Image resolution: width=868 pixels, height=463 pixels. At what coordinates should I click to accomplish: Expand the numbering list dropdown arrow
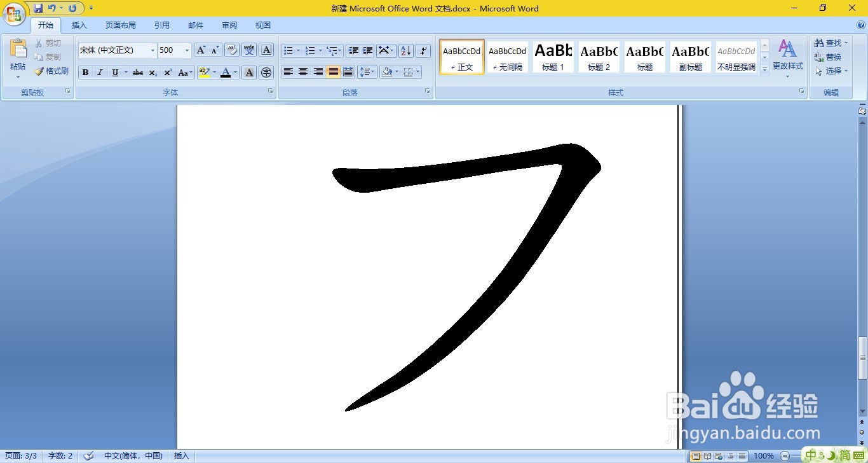pyautogui.click(x=320, y=50)
